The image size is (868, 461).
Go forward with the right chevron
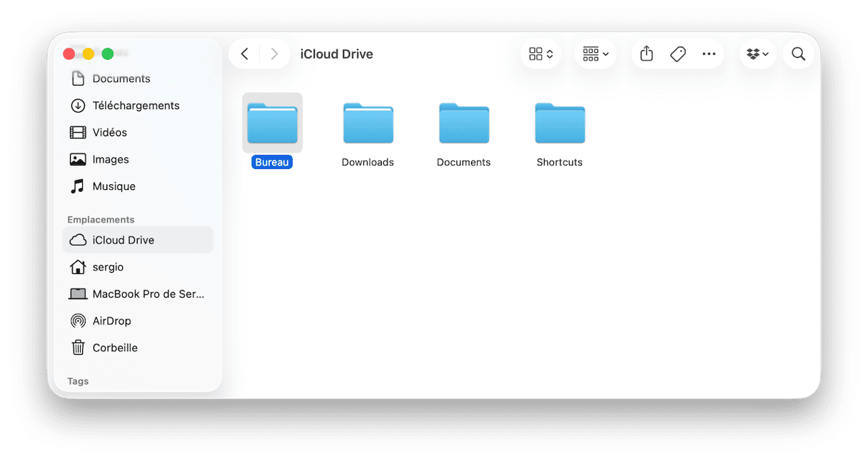274,54
